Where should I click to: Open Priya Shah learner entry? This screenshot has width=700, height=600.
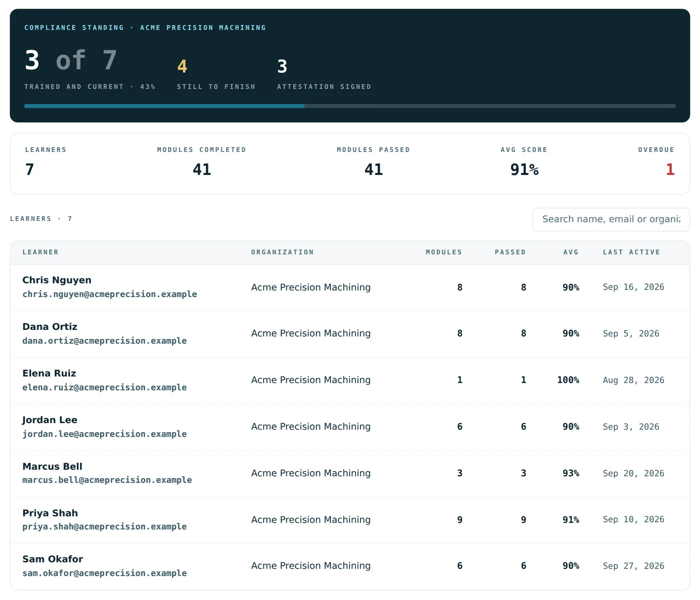click(x=350, y=520)
